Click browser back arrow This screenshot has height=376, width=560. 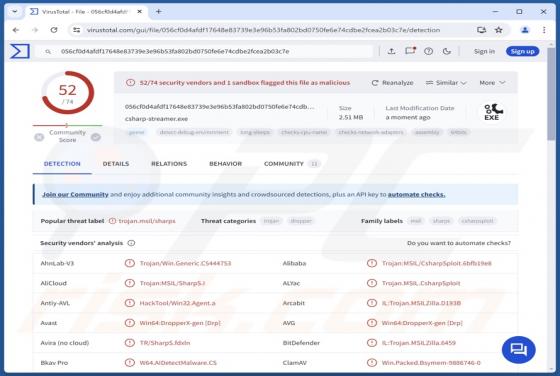coord(16,30)
